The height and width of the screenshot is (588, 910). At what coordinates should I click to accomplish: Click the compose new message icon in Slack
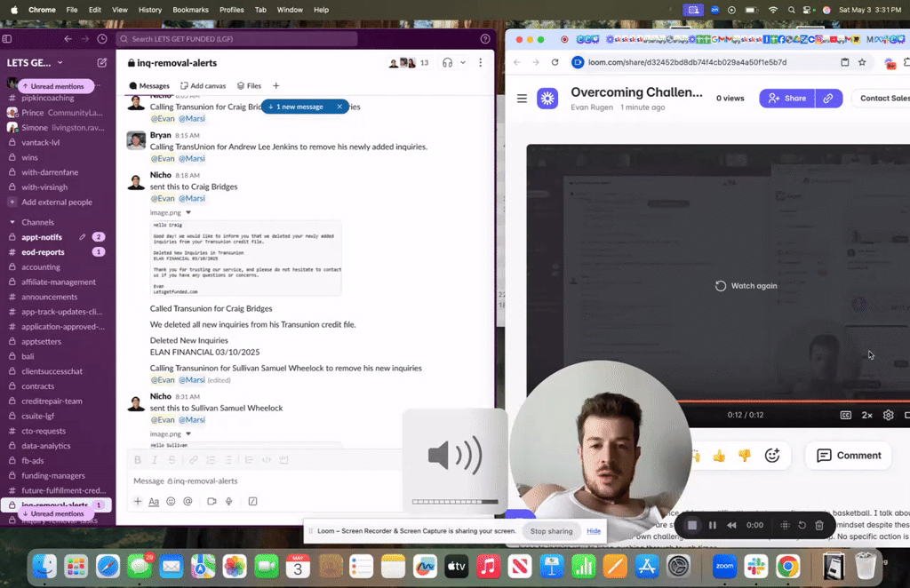tap(102, 63)
